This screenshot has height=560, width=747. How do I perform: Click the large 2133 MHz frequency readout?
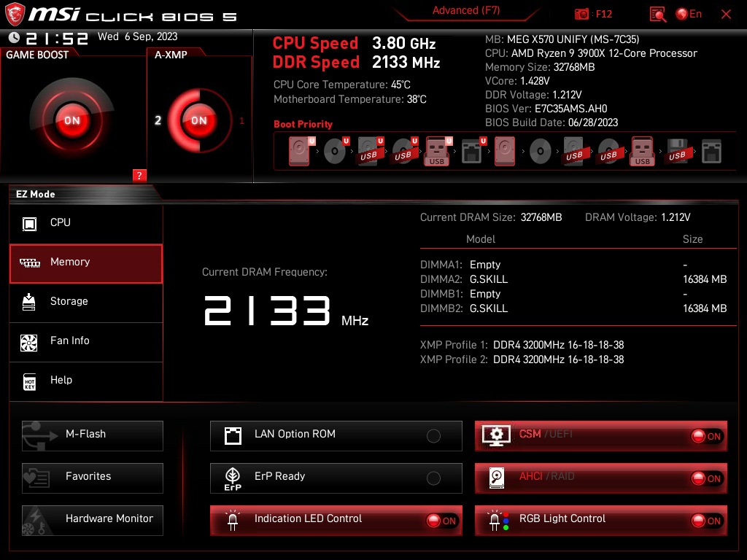286,311
